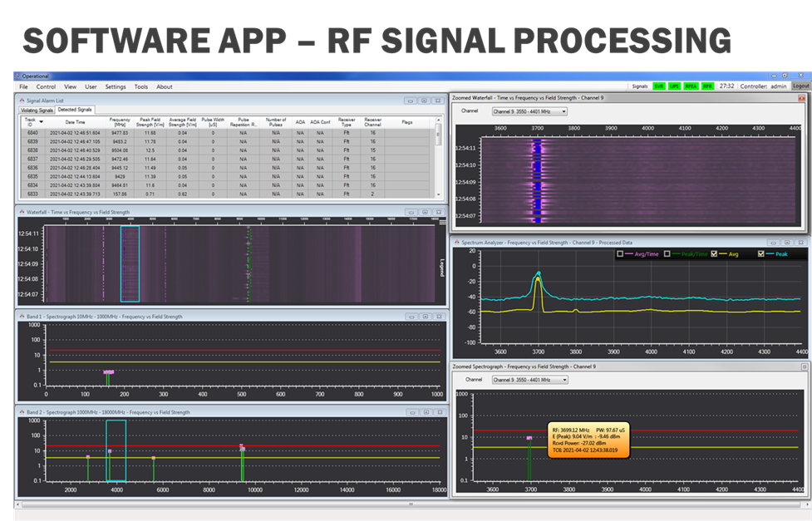The image size is (812, 521).
Task: Click the pin icon on the Zoomed Waterfall panel
Action: click(802, 96)
